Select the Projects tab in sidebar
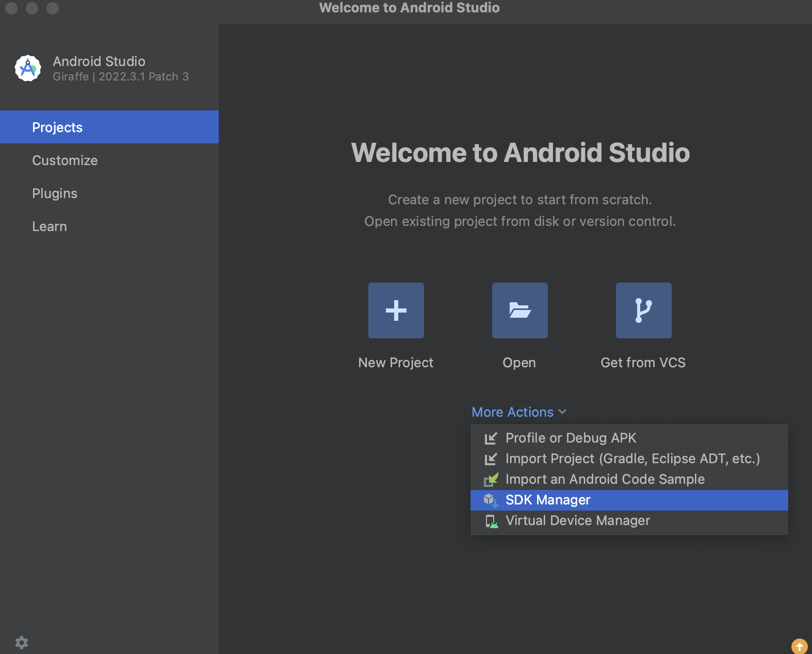 coord(109,127)
